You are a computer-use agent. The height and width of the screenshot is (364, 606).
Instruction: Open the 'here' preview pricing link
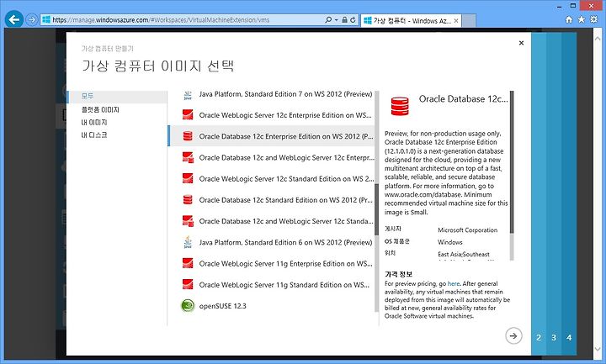click(454, 283)
